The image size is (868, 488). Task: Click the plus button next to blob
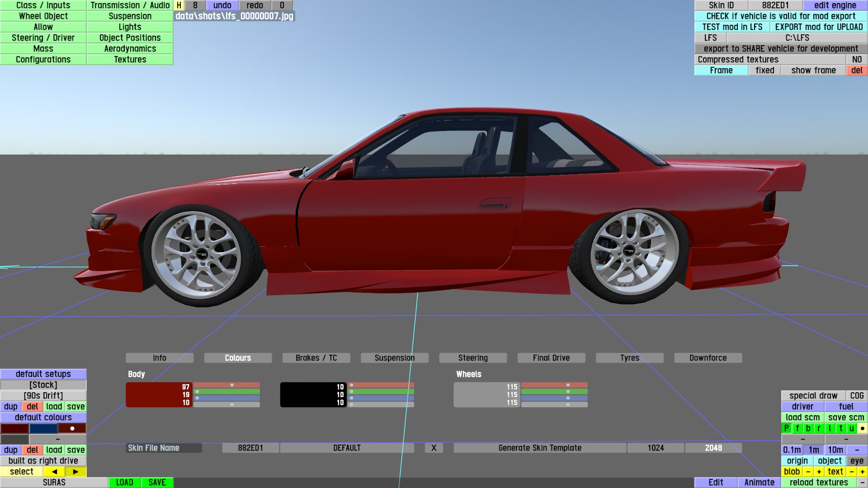coord(819,471)
